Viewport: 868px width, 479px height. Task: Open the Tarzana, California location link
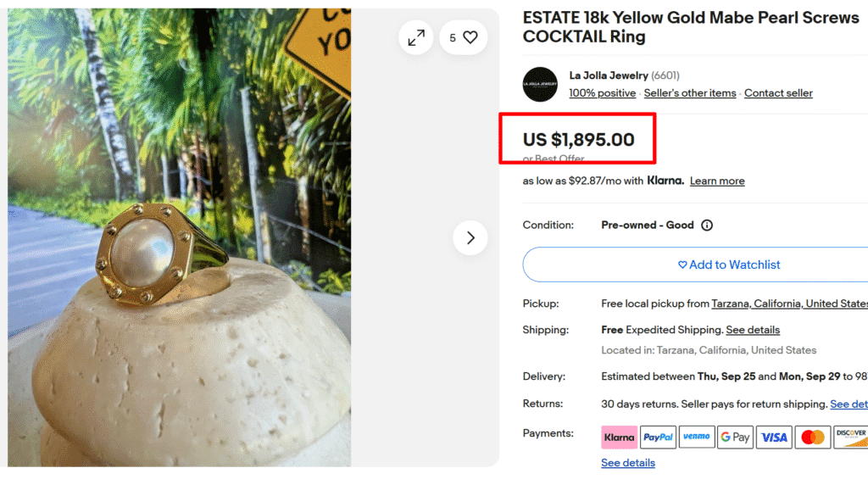[x=788, y=304]
